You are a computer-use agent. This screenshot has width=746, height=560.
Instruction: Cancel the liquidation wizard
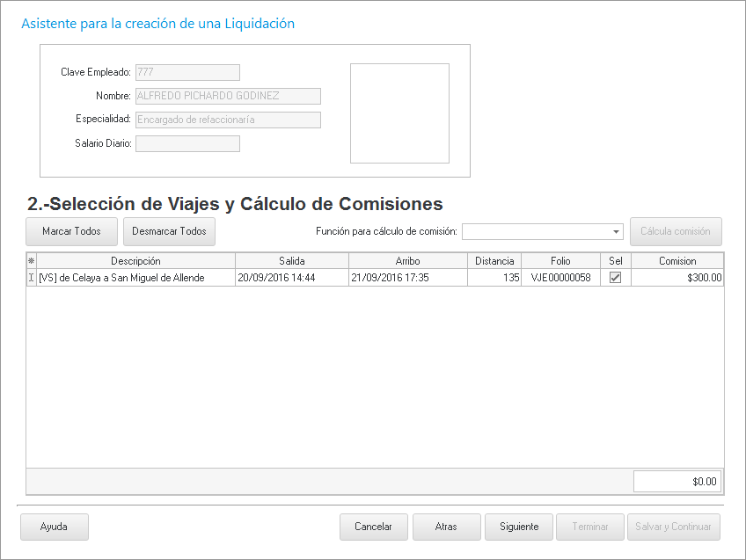(x=373, y=527)
